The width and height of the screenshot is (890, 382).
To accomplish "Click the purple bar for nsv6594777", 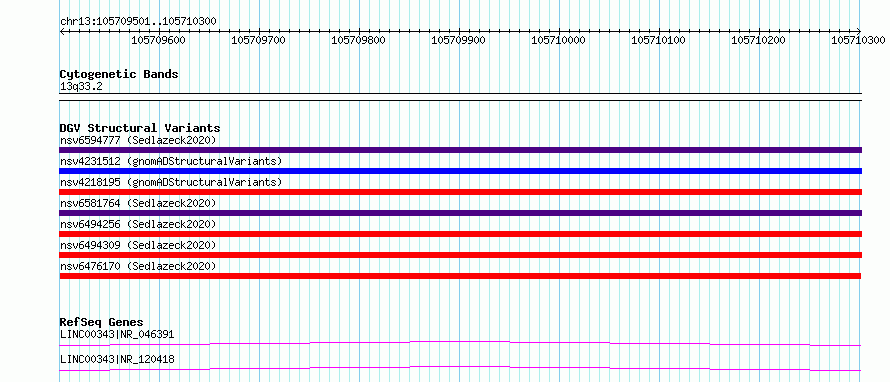I will click(460, 150).
